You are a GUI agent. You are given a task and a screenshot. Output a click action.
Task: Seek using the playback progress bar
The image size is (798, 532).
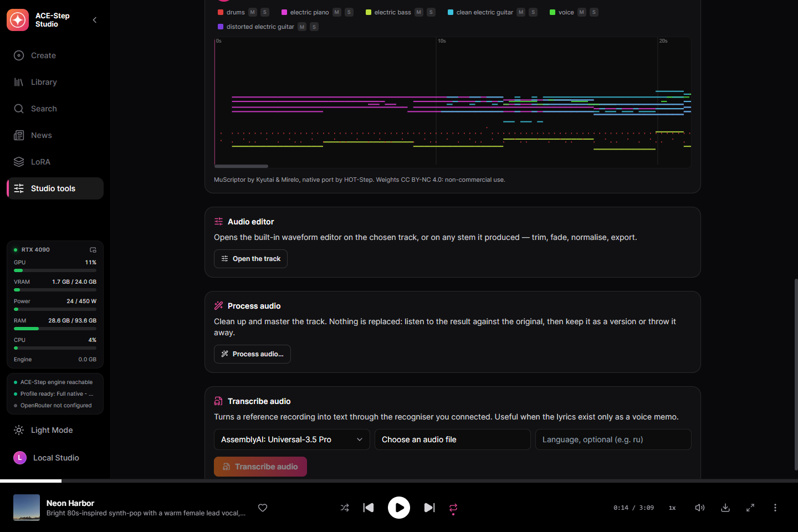[x=399, y=480]
